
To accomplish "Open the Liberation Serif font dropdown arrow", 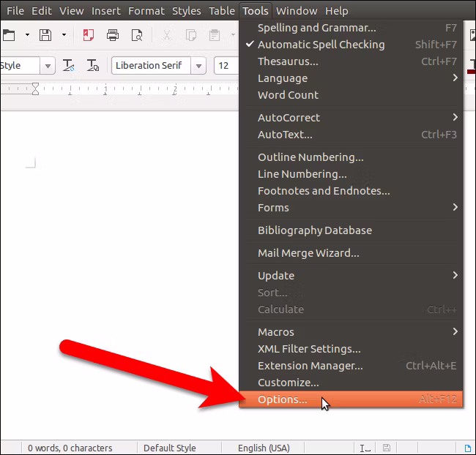I will (198, 66).
